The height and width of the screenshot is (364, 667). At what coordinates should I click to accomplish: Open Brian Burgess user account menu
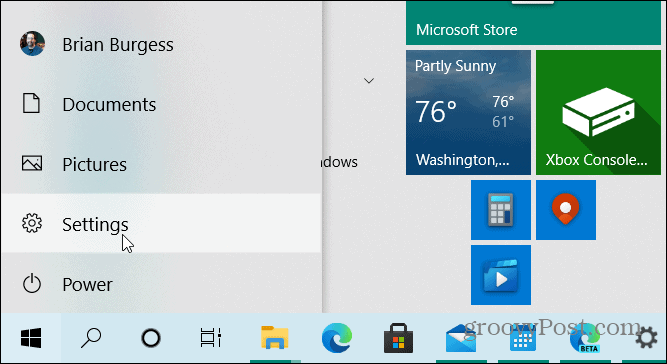tap(161, 44)
